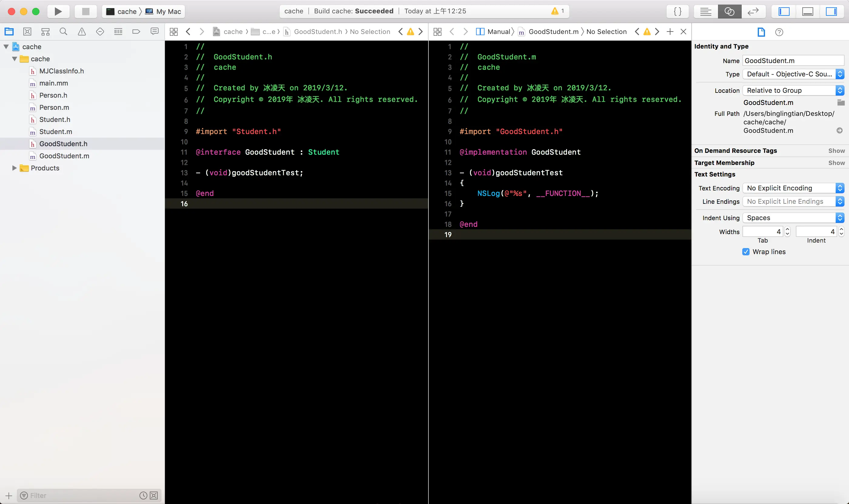Show On Demand Resource Tags
This screenshot has height=504, width=849.
coord(836,150)
